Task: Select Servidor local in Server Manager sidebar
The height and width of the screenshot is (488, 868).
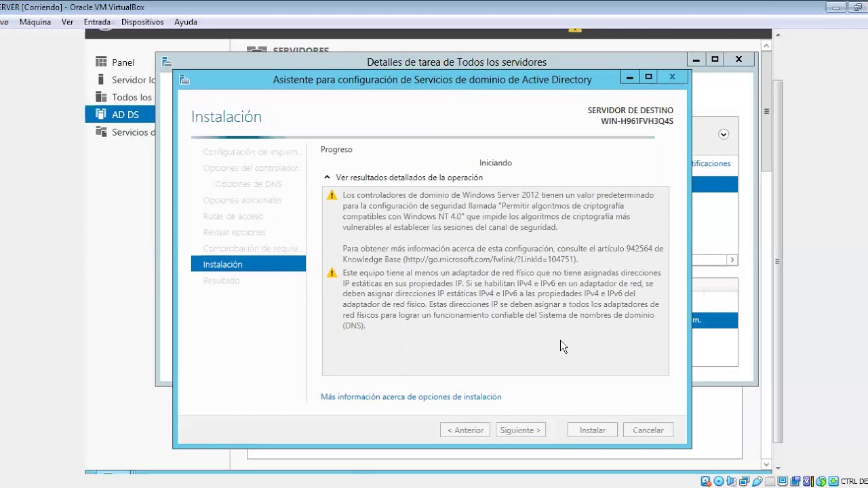Action: tap(133, 80)
